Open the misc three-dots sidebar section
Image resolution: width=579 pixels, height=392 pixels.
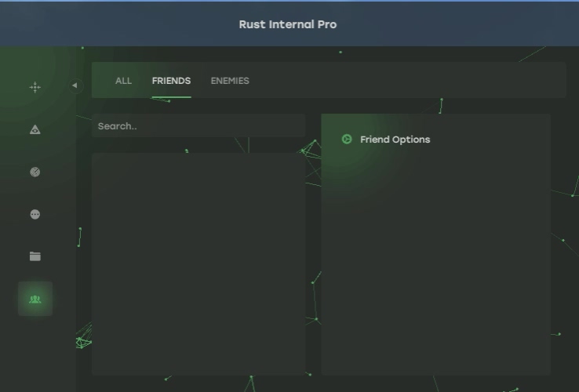click(x=35, y=215)
